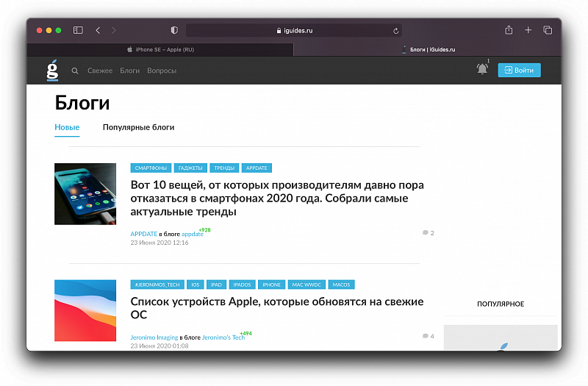Click the smartphone article thumbnail
The width and height of the screenshot is (588, 386).
(x=85, y=193)
